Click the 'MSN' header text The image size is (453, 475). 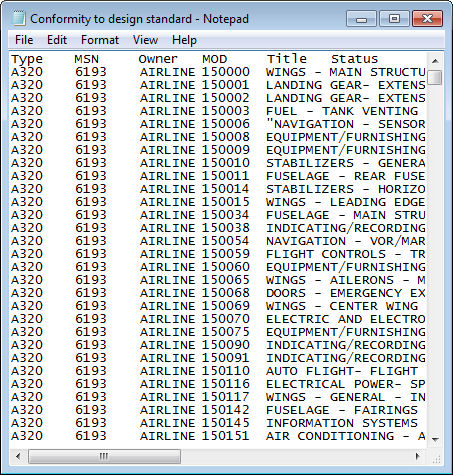click(x=87, y=59)
